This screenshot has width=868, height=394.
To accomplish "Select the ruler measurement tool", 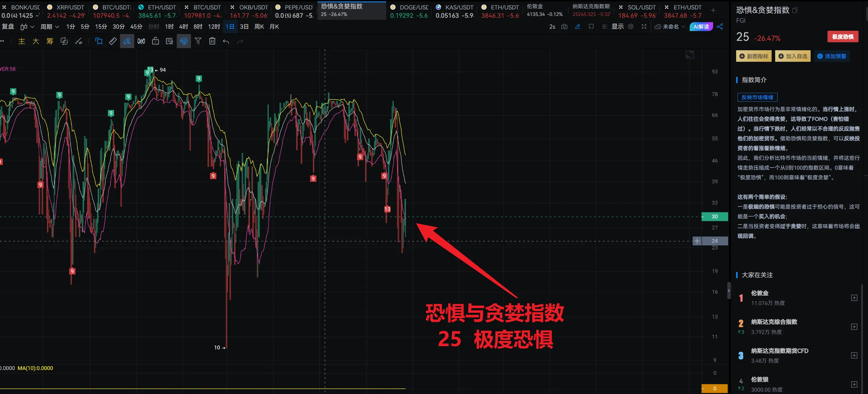I will [x=113, y=41].
